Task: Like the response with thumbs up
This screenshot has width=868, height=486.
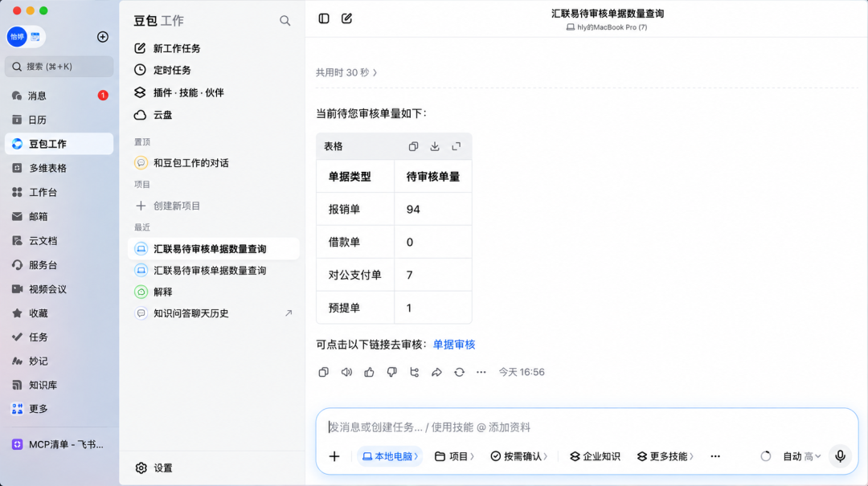Action: 369,372
